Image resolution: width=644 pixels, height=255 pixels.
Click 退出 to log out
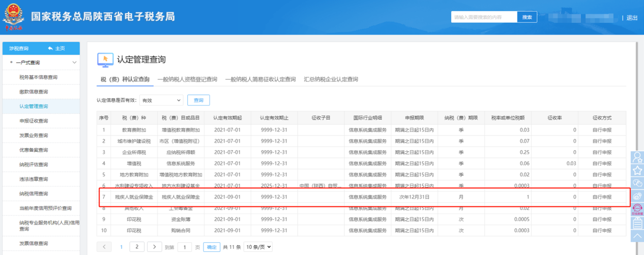632,18
